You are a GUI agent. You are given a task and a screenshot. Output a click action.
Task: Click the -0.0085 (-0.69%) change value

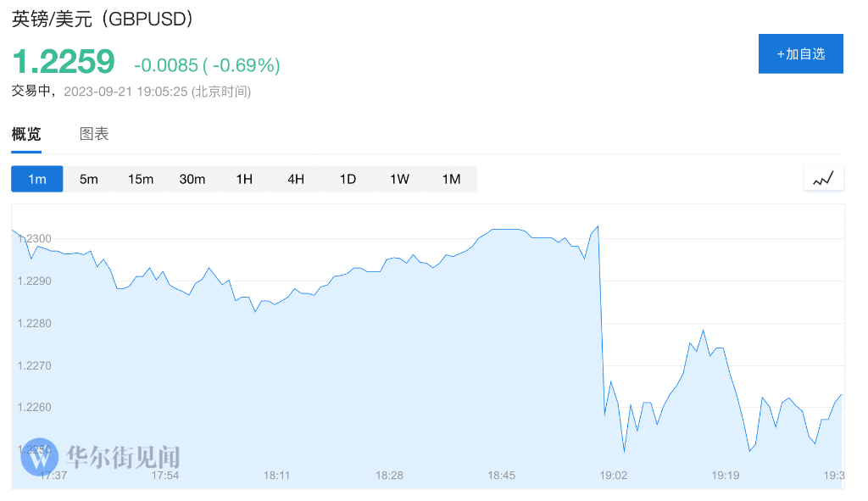207,64
